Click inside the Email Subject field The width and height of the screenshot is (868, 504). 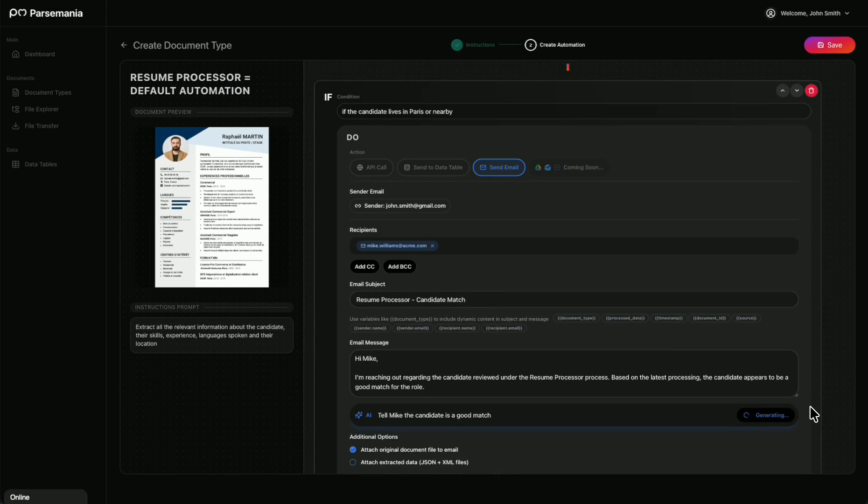point(573,300)
